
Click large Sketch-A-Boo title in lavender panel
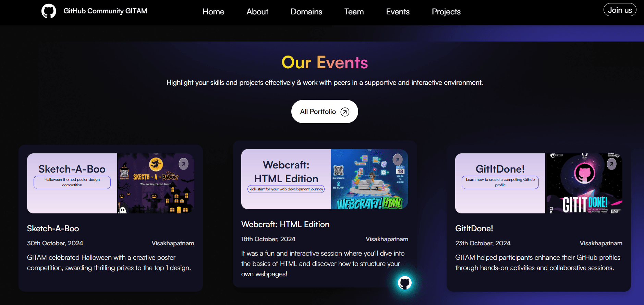click(x=72, y=169)
